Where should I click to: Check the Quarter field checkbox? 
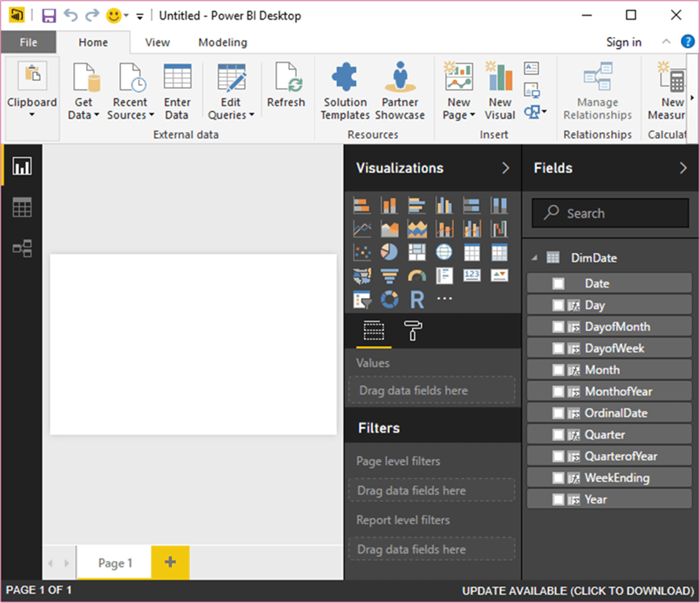pos(559,435)
